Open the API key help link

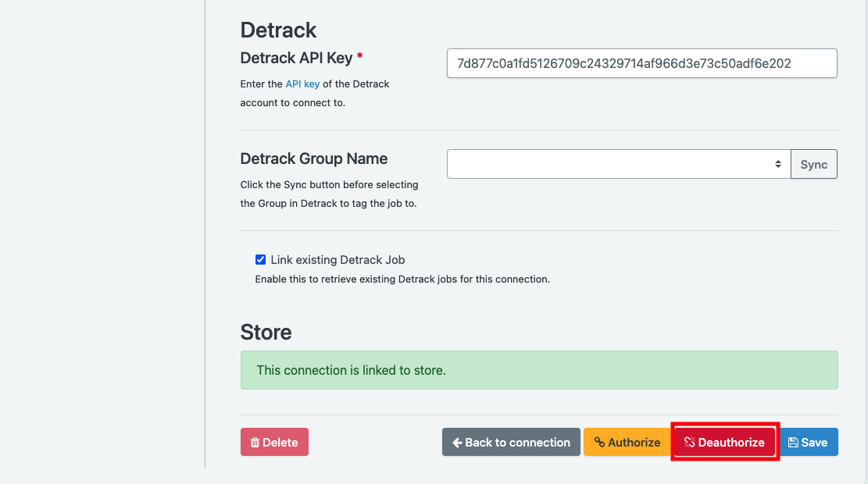302,84
